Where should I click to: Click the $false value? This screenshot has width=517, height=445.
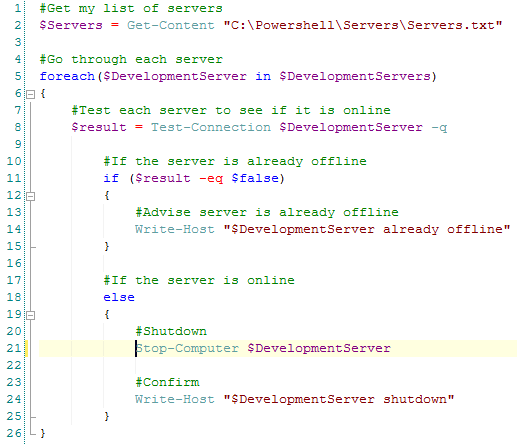[255, 178]
